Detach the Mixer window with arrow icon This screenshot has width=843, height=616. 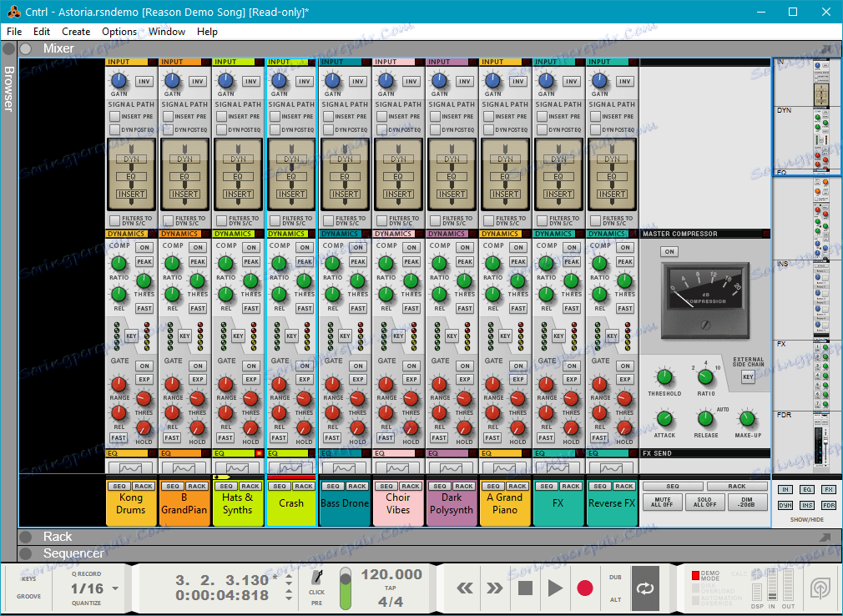826,49
